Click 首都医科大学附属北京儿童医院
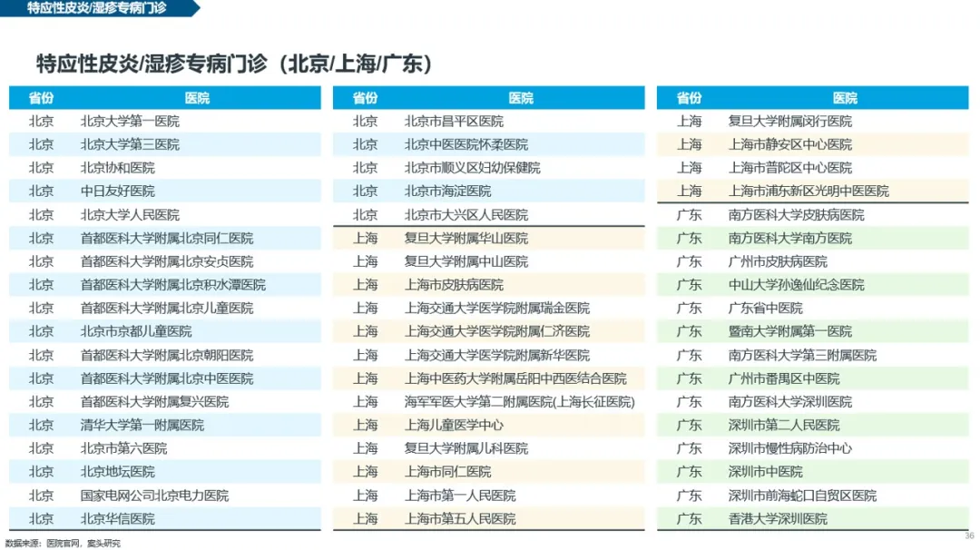Screen dimensions: 980x550 pyautogui.click(x=167, y=308)
